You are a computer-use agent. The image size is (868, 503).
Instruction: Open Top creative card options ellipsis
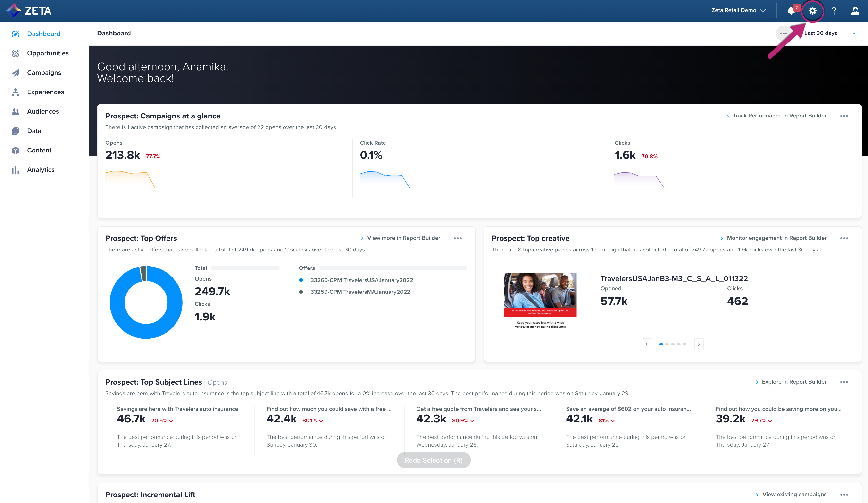(844, 238)
